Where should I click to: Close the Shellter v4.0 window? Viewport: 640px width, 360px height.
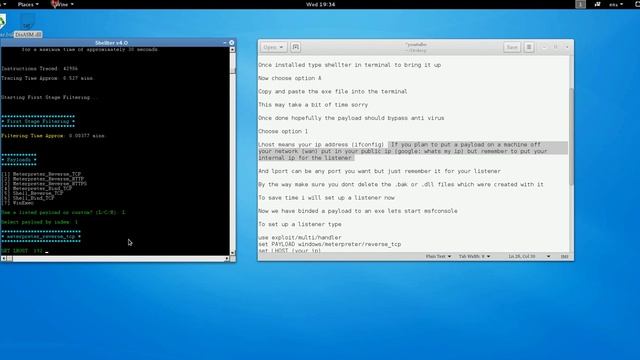[x=231, y=42]
